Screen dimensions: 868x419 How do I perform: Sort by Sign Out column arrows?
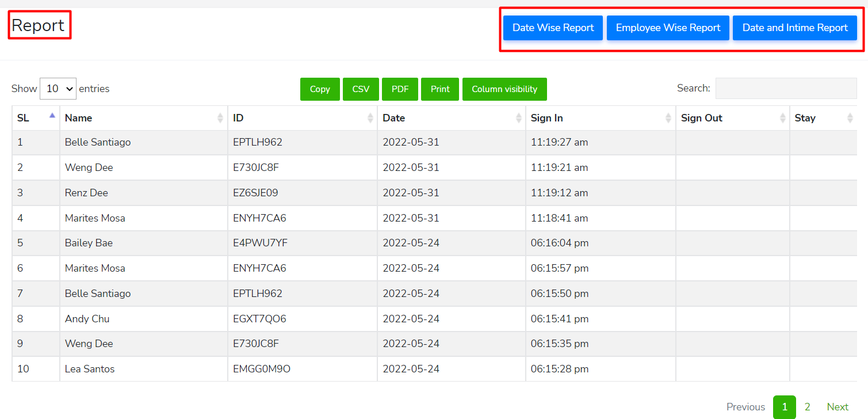click(783, 118)
